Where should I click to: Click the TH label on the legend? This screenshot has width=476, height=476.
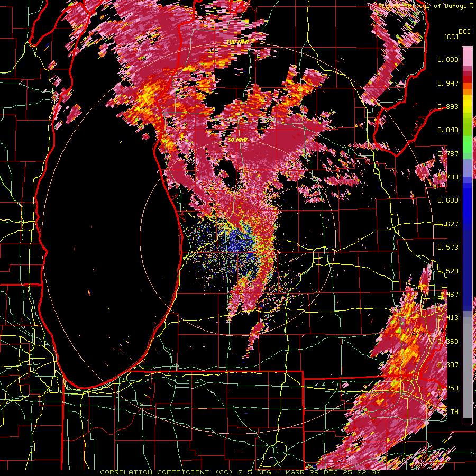click(454, 412)
